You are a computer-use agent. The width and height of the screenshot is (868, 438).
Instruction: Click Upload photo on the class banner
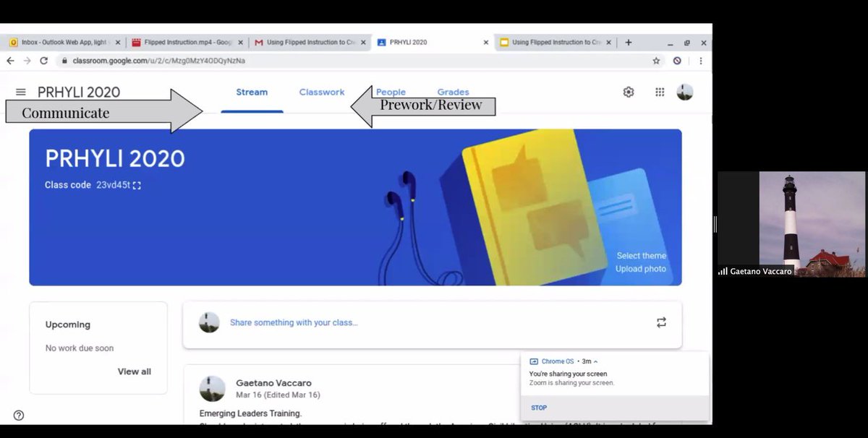tap(641, 268)
